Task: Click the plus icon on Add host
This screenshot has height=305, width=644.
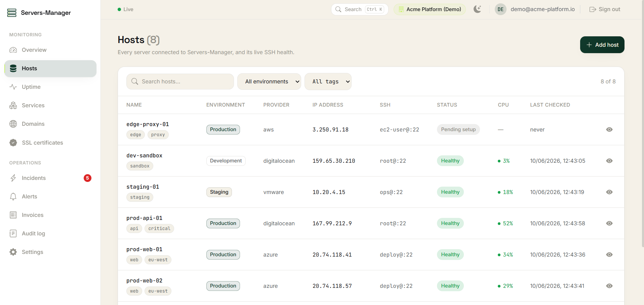Action: [589, 45]
